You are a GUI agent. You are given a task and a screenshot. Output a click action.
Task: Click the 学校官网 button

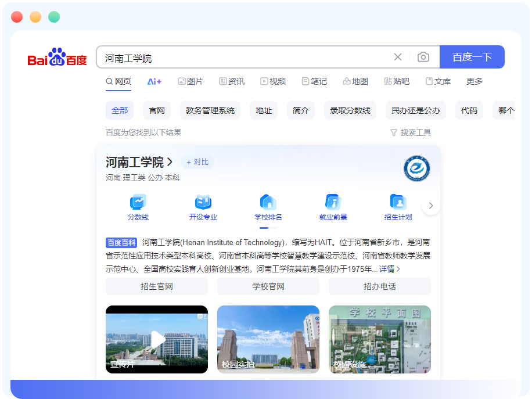(x=268, y=286)
